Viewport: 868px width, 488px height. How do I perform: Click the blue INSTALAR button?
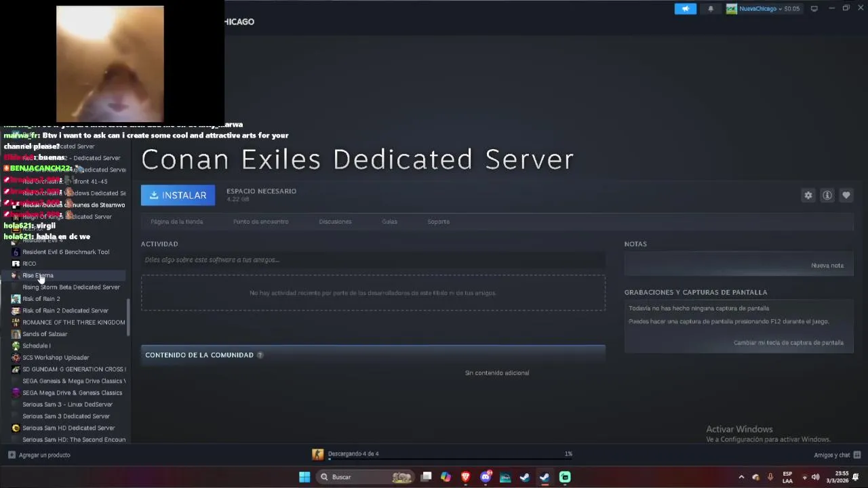click(178, 195)
